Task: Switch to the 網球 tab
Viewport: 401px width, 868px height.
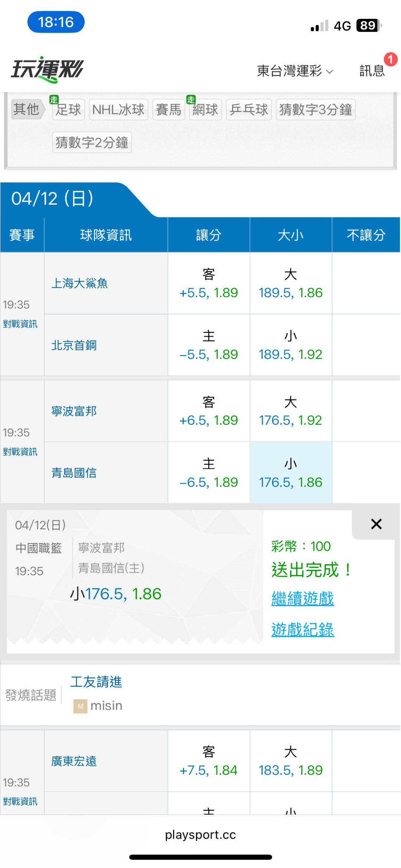Action: [205, 110]
